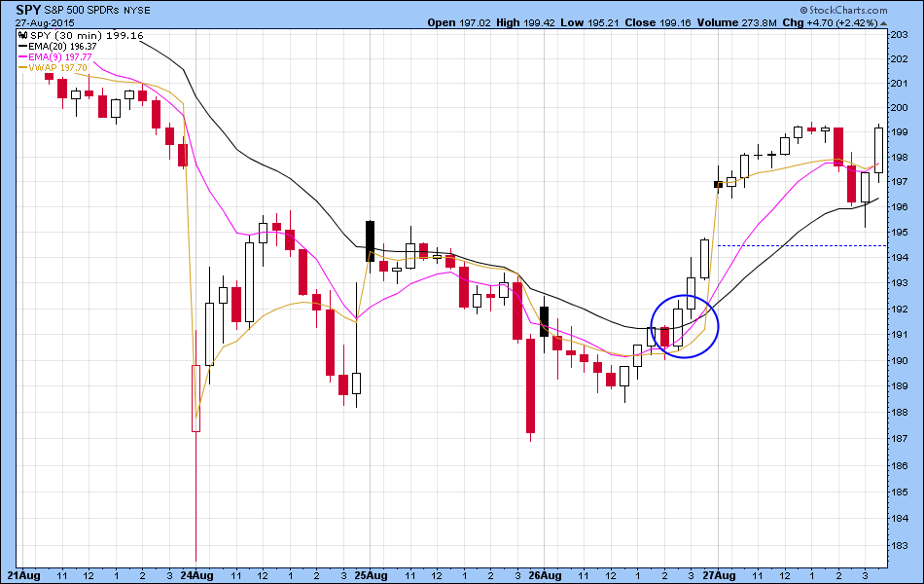Viewport: 924px width, 584px height.
Task: Click the NYSE exchange label
Action: tap(137, 11)
